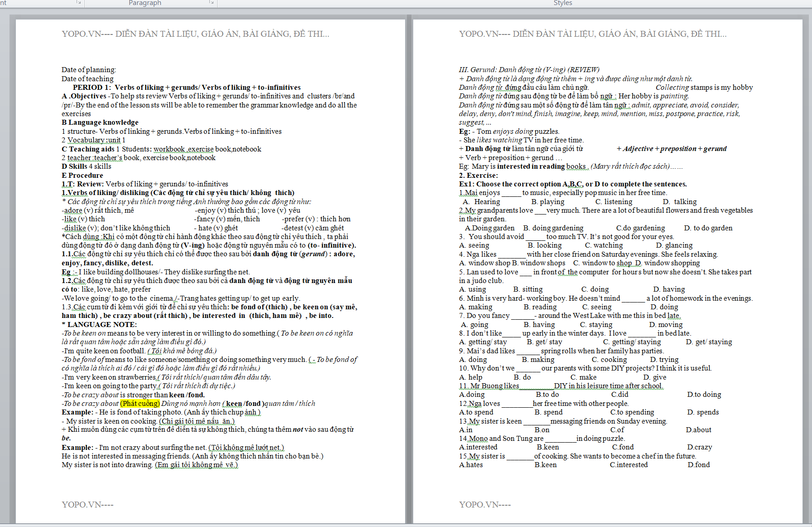Click the right page YOPO.VN footer
812x527 pixels.
click(485, 505)
